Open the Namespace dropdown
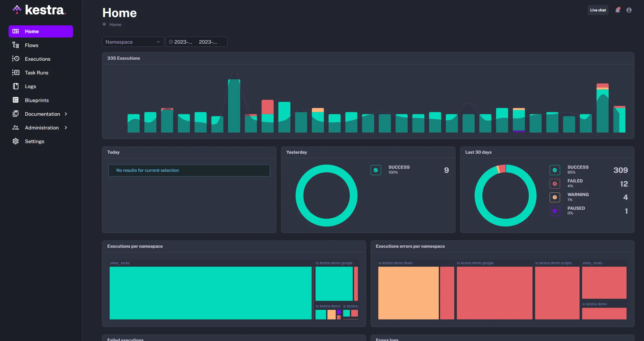The image size is (644, 341). 133,42
